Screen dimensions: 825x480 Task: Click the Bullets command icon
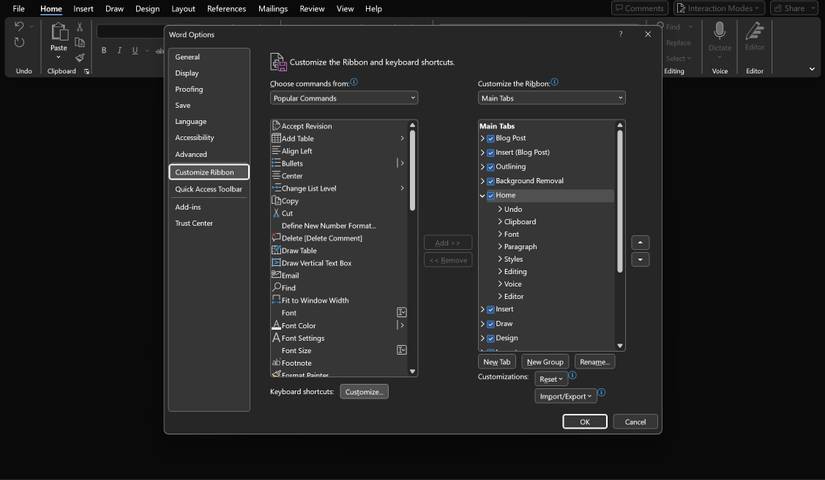[276, 163]
